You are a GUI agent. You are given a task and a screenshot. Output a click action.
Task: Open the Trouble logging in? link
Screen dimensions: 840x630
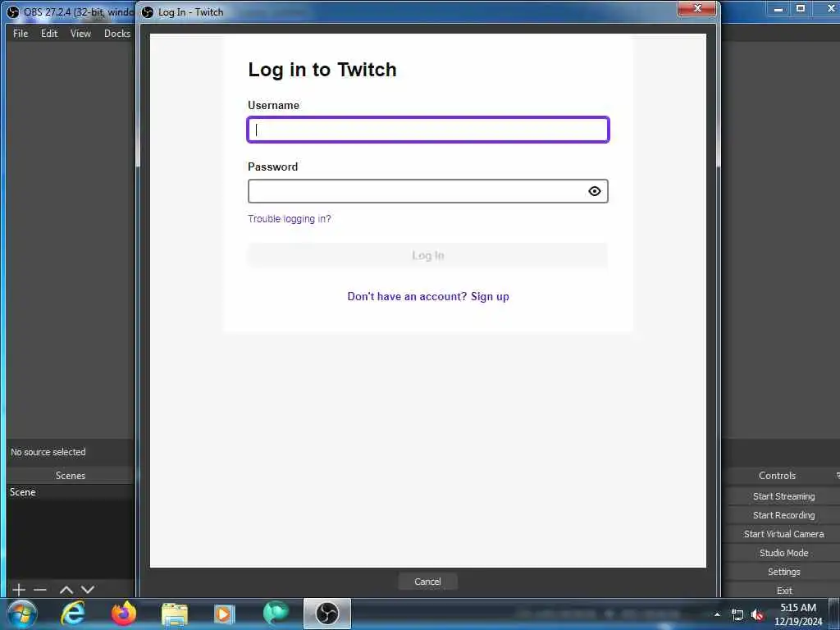(x=290, y=218)
